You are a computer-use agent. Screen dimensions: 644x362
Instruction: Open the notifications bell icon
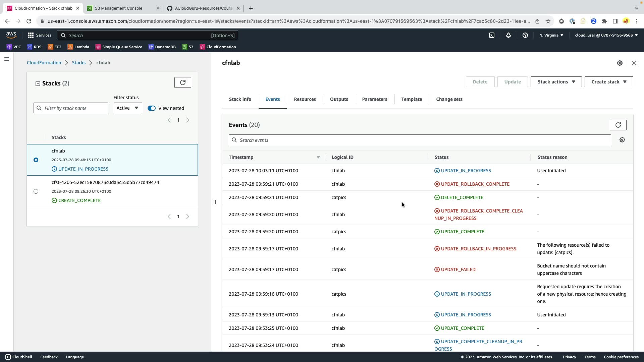[x=508, y=35]
